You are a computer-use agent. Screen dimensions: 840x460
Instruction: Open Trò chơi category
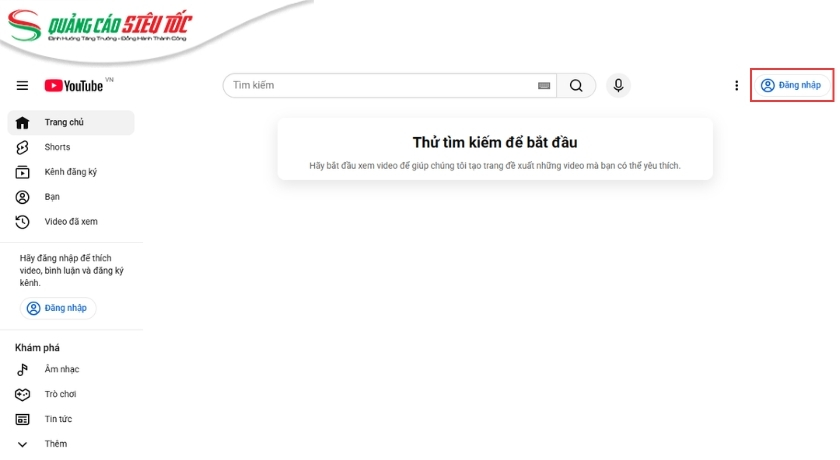tap(71, 394)
